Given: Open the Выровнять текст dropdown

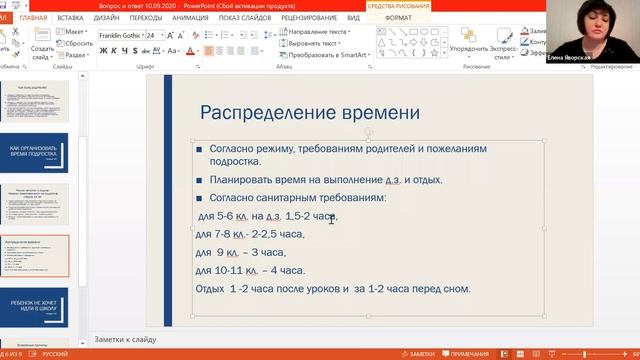Looking at the screenshot, I should point(310,43).
